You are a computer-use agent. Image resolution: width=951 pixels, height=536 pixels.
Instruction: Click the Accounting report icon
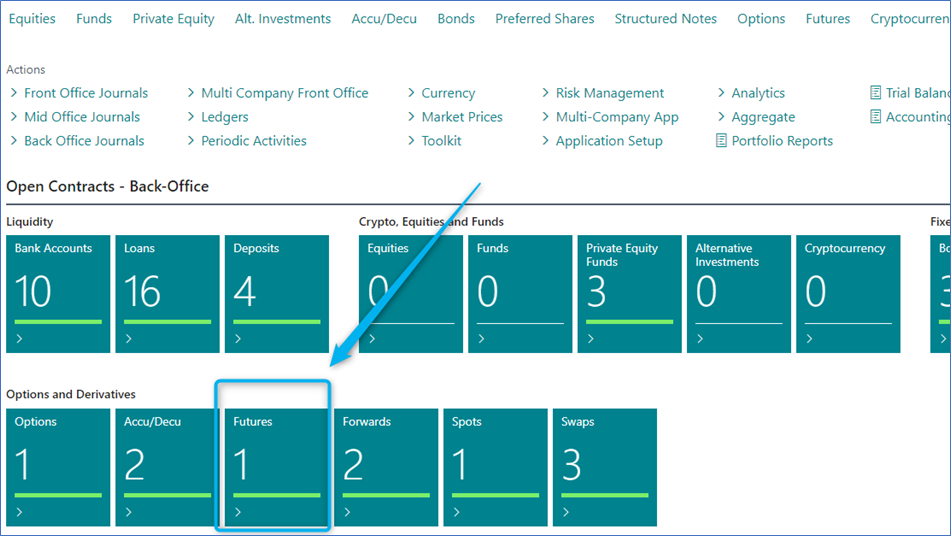tap(876, 117)
